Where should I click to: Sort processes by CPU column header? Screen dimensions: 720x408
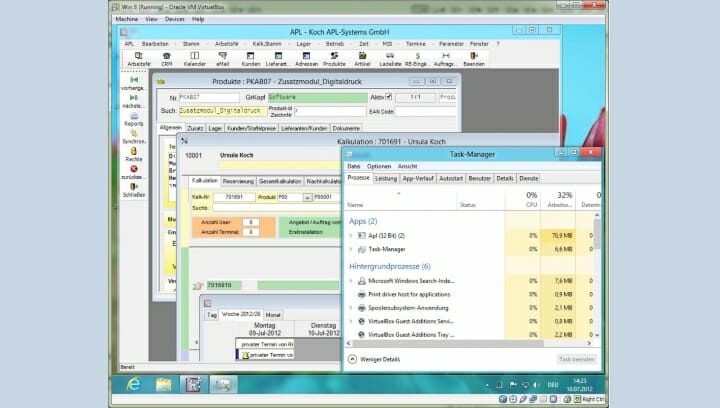pyautogui.click(x=523, y=200)
